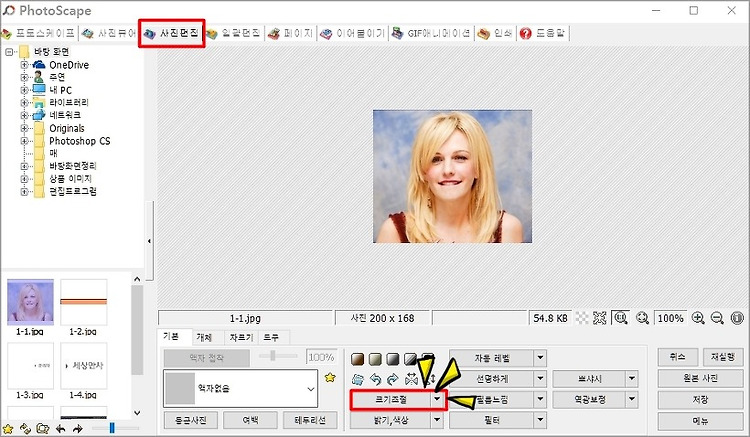
Task: Switch to the 개체 object tab
Action: (x=204, y=337)
